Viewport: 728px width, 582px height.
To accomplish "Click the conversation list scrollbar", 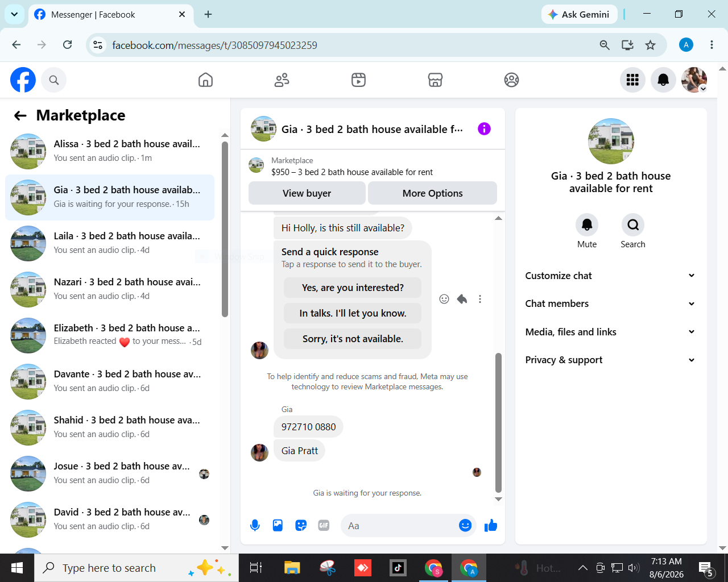I will coord(225,229).
